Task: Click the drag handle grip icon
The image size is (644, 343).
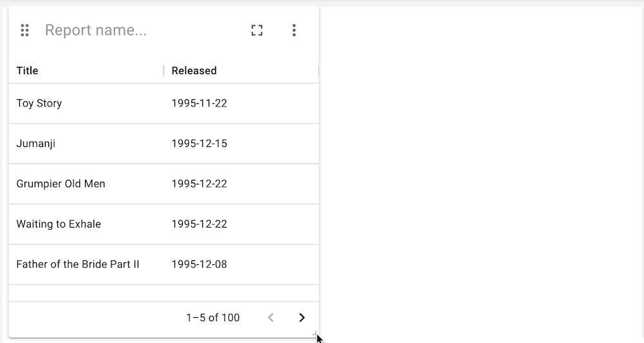Action: (24, 30)
